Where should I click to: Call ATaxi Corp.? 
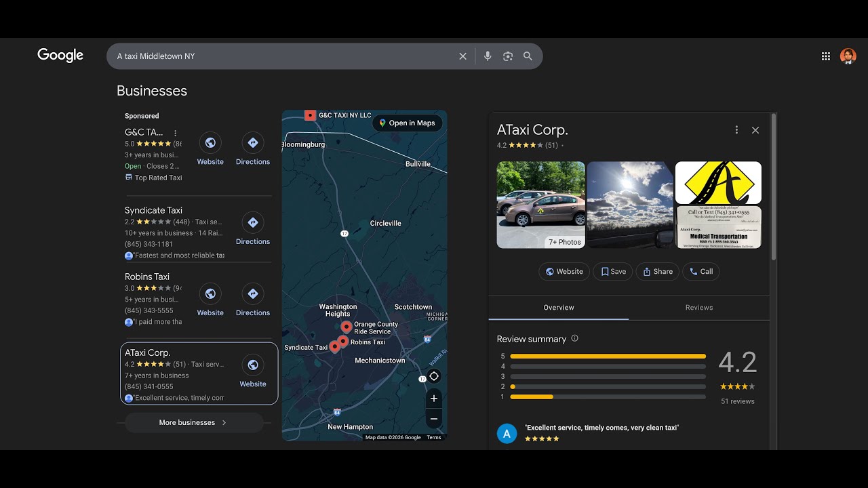click(x=701, y=272)
